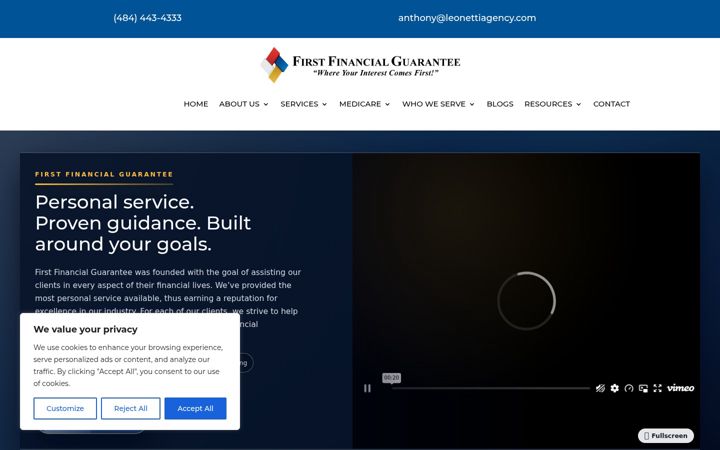The image size is (720, 450).
Task: Expand the Who We Serve chevron
Action: coord(472,105)
